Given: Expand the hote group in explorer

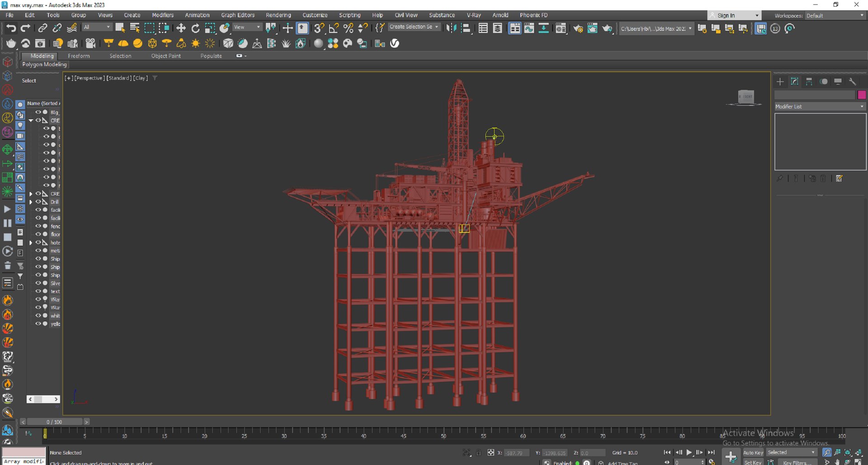Looking at the screenshot, I should tap(31, 243).
